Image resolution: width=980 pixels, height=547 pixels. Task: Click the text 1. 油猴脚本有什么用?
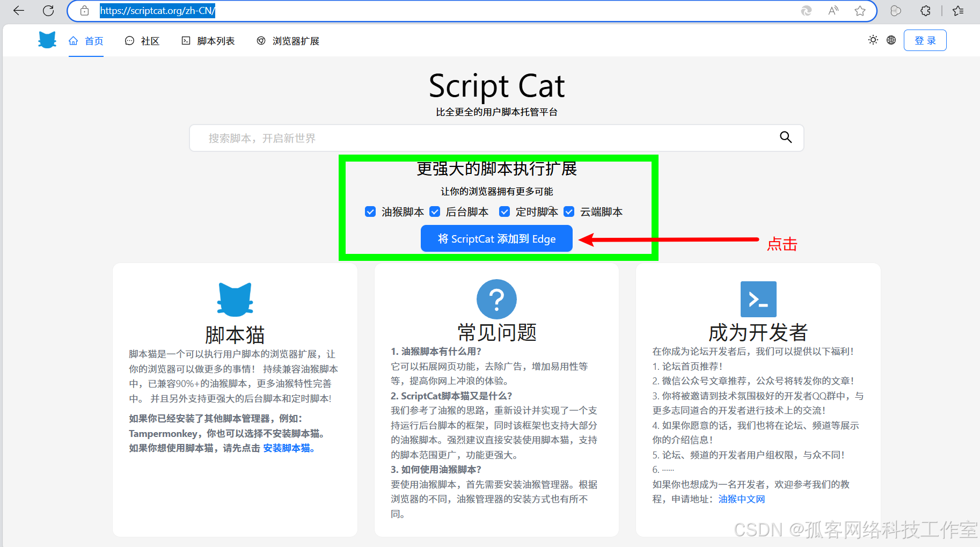tap(436, 352)
